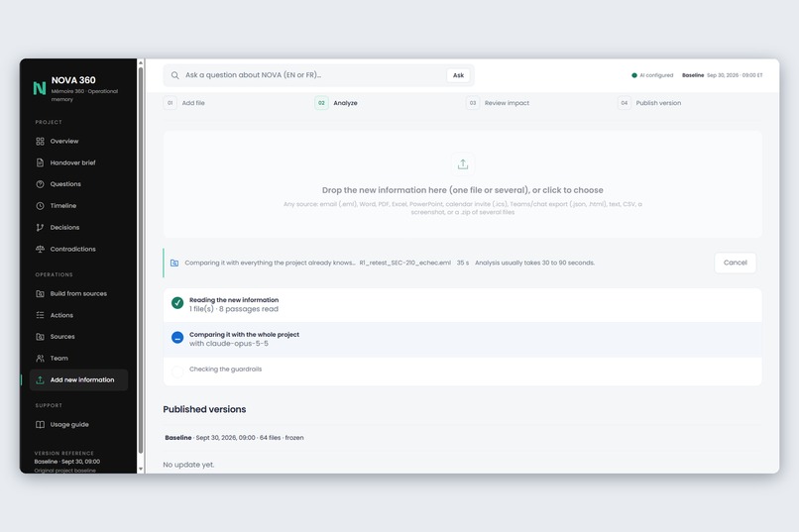Select step 02 Analyze
The width and height of the screenshot is (799, 532).
pos(336,103)
